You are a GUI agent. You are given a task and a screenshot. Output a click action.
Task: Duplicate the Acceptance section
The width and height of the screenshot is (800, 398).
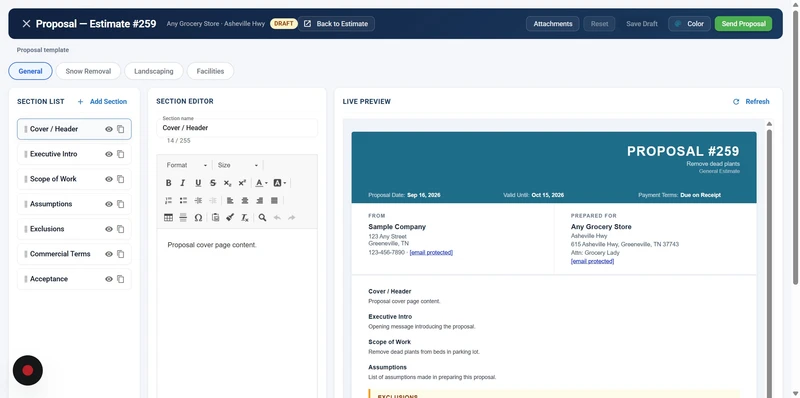[120, 279]
